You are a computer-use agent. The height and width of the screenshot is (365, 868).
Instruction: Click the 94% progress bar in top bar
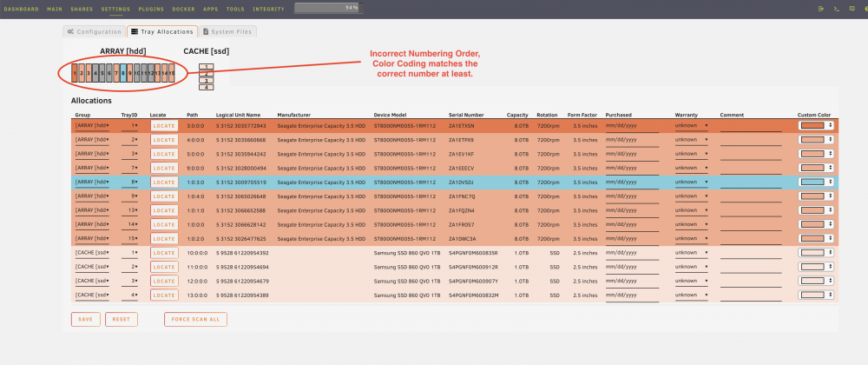pyautogui.click(x=328, y=8)
